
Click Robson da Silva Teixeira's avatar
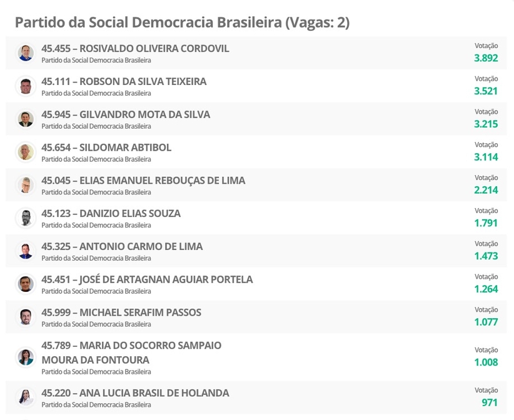[x=26, y=86]
